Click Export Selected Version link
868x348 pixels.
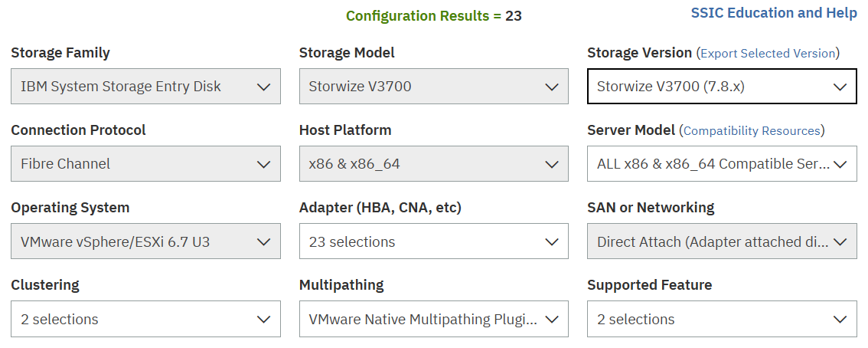pyautogui.click(x=768, y=53)
